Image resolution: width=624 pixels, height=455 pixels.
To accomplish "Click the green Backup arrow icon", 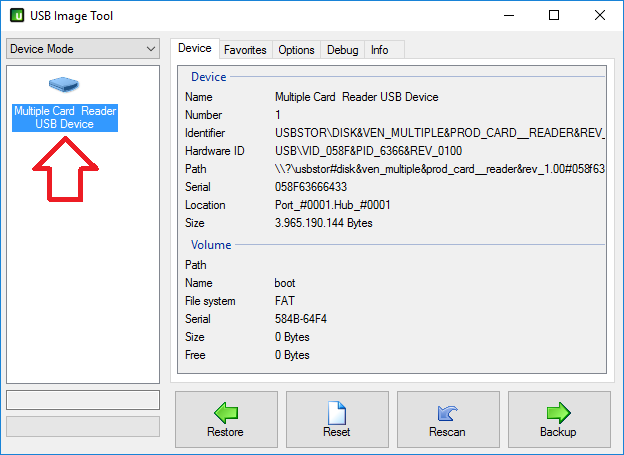I will coord(559,412).
